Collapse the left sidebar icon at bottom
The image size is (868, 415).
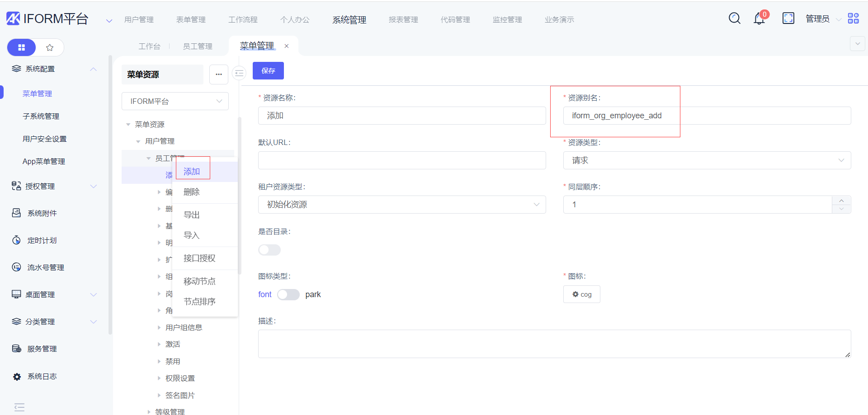[19, 407]
